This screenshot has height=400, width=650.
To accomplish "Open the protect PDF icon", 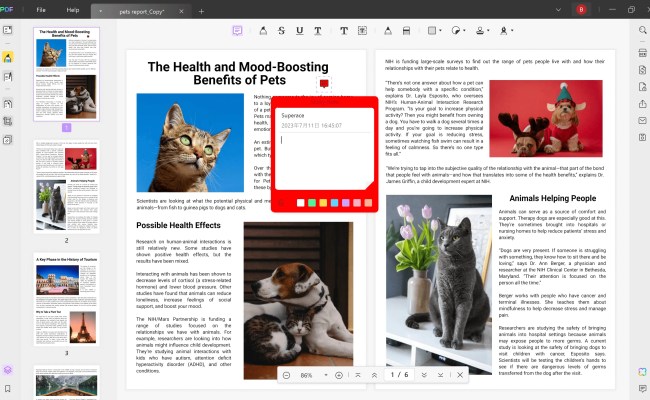I will pyautogui.click(x=643, y=87).
